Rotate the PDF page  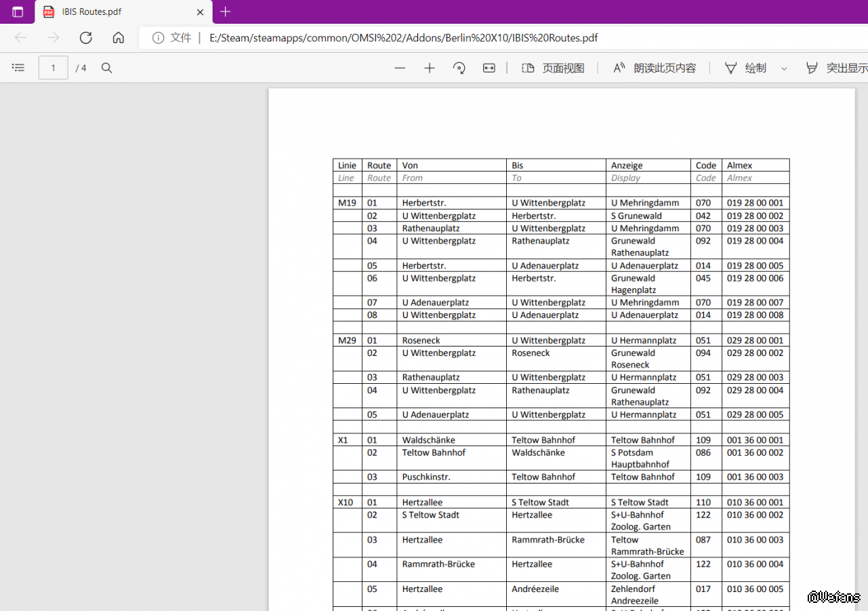[x=459, y=68]
